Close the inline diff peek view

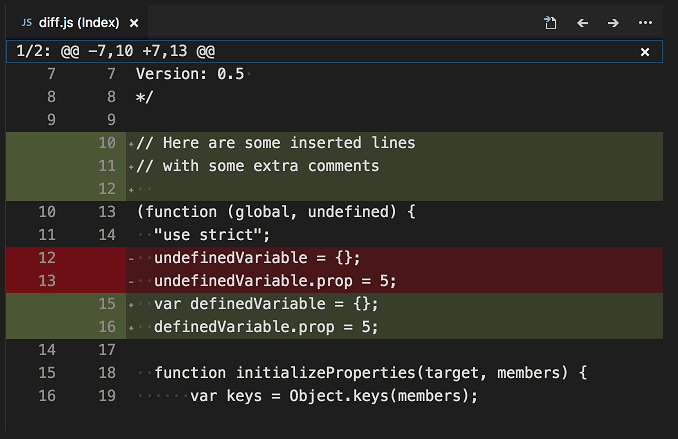tap(645, 51)
